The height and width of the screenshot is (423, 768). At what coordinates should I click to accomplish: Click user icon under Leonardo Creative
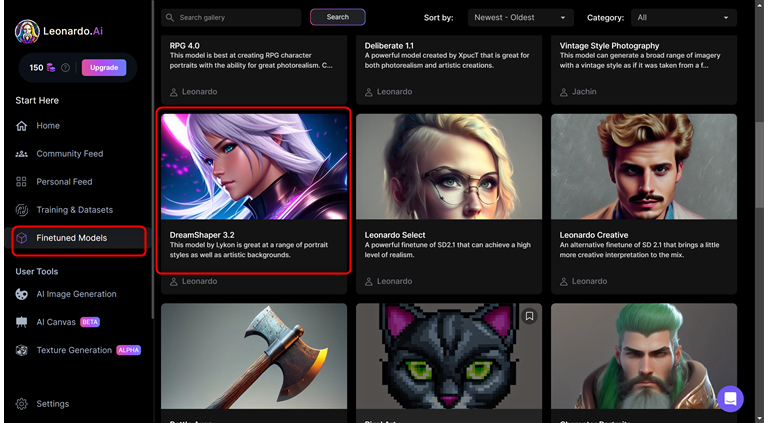coord(564,282)
